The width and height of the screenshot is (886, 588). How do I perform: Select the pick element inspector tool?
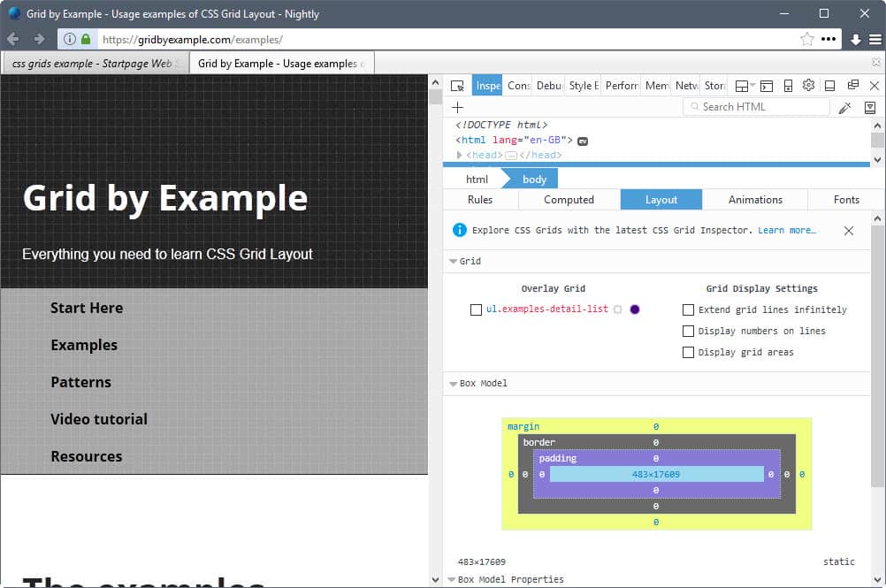[456, 85]
